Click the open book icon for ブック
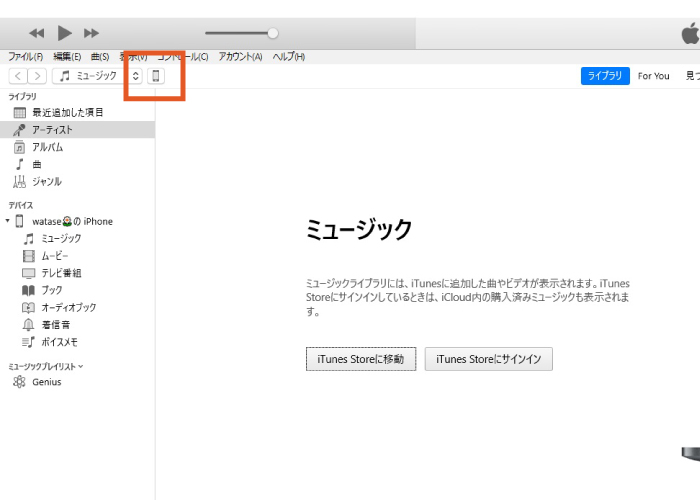700x500 pixels. click(x=28, y=291)
